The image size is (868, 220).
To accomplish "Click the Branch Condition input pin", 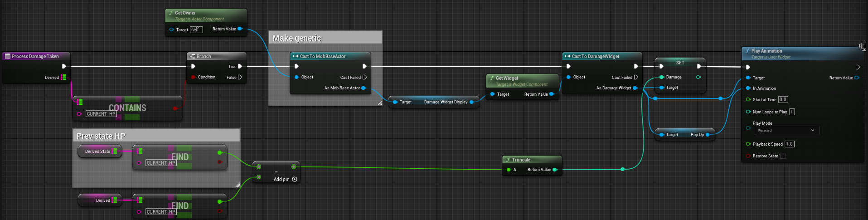I will (x=193, y=77).
